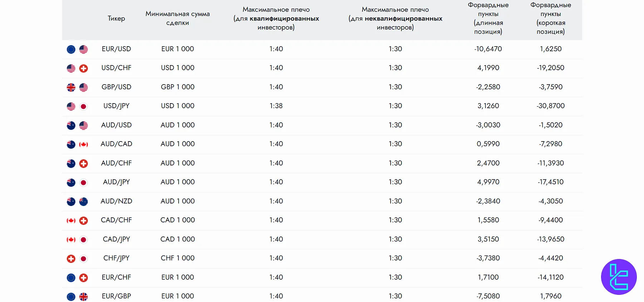Click the header for qualified investors leverage
The height and width of the screenshot is (302, 644).
pos(276,18)
